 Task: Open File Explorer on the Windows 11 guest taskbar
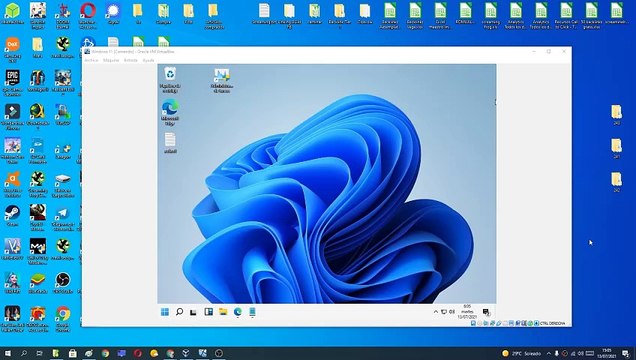pos(223,311)
